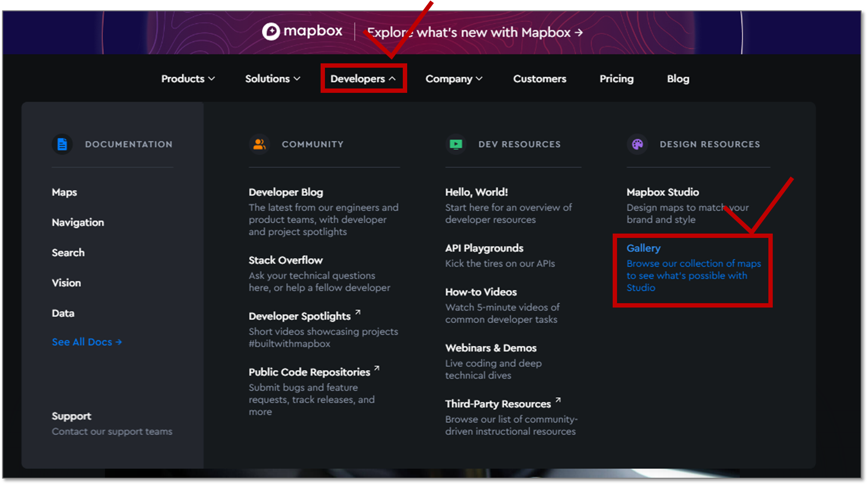Open Mapbox Studio design tool

point(663,192)
